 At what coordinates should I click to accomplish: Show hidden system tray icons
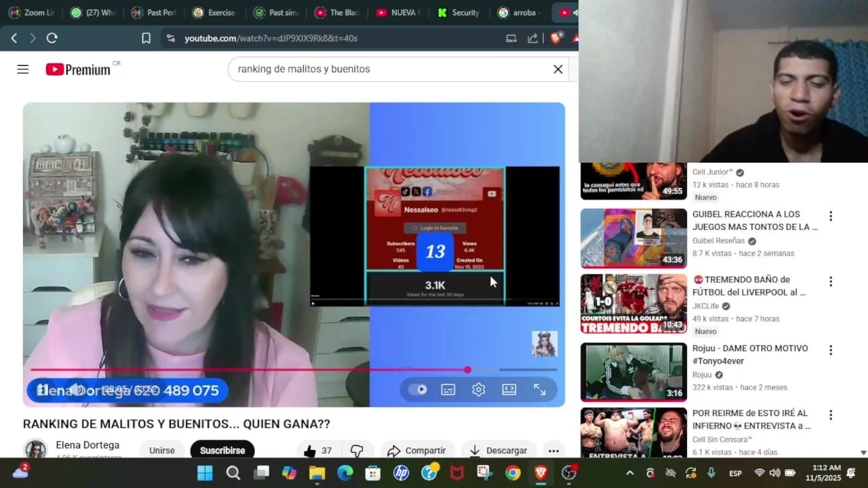point(630,473)
